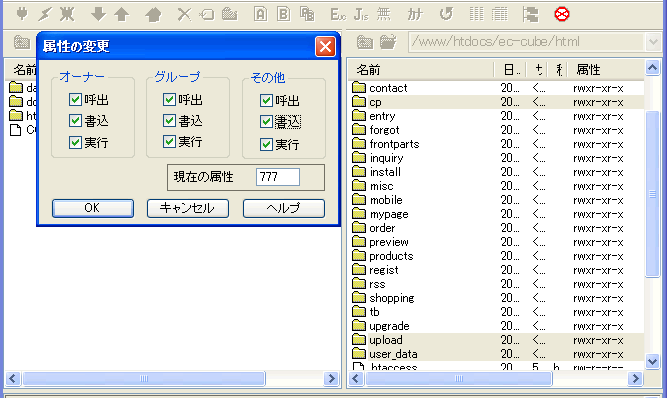Screen dimensions: 667x398
Task: Toggle the kana conversion カナ icon
Action: pos(415,14)
